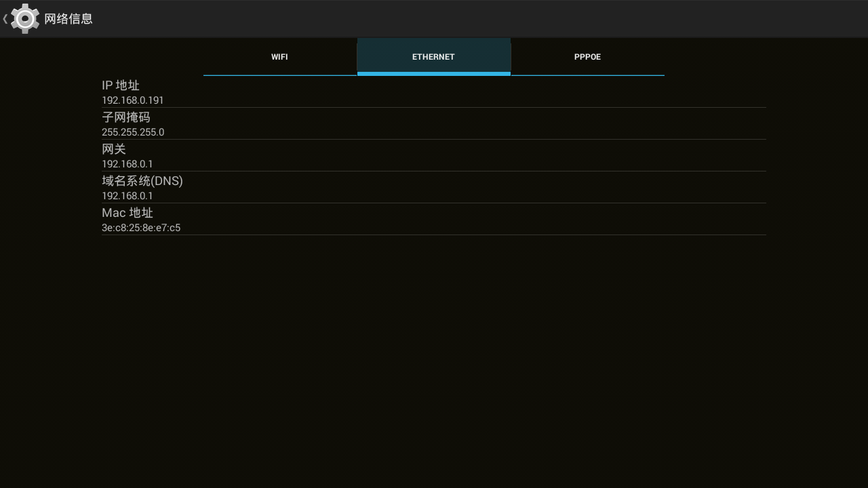This screenshot has width=868, height=488.
Task: Select the 网关 label
Action: click(x=114, y=149)
